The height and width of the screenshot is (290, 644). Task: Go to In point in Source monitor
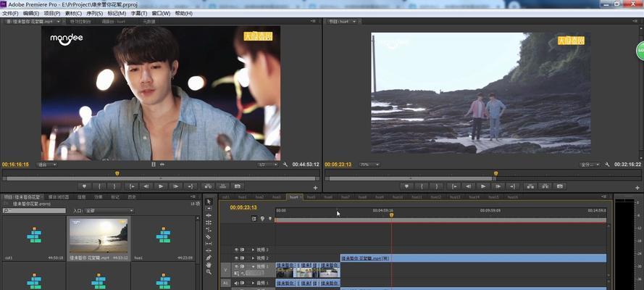[131, 186]
